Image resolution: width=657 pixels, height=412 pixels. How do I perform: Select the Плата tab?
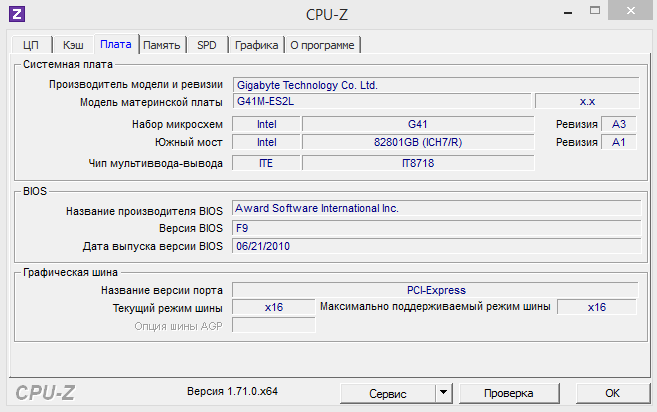pos(115,44)
